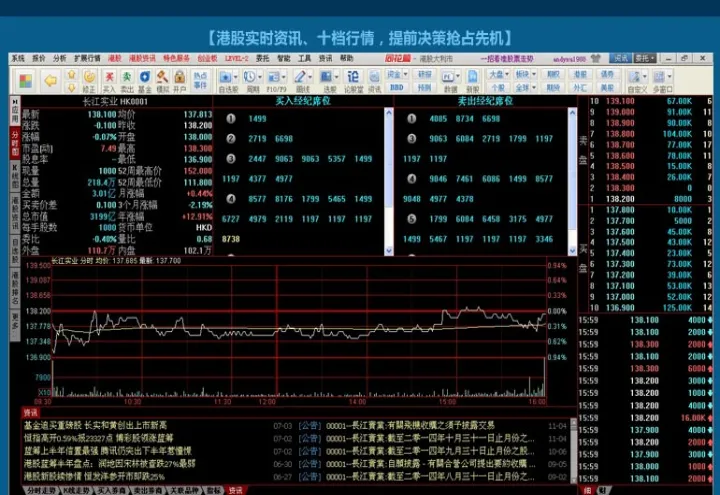The image size is (720, 495).
Task: Click the colorful home grid icon
Action: tap(26, 81)
